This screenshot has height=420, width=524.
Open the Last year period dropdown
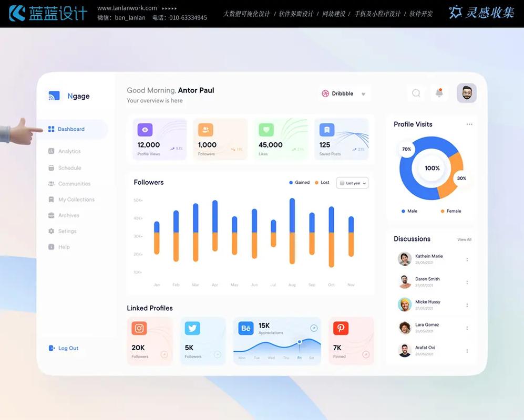point(353,183)
